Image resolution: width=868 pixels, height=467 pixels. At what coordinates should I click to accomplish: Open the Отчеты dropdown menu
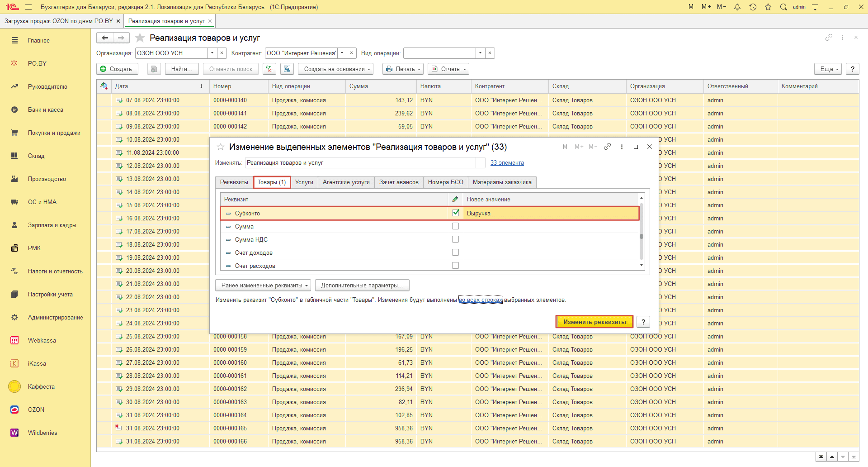(x=448, y=69)
